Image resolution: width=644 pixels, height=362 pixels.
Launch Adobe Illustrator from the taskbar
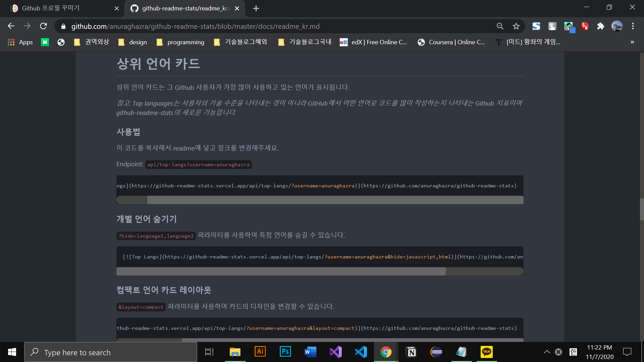coord(260,352)
